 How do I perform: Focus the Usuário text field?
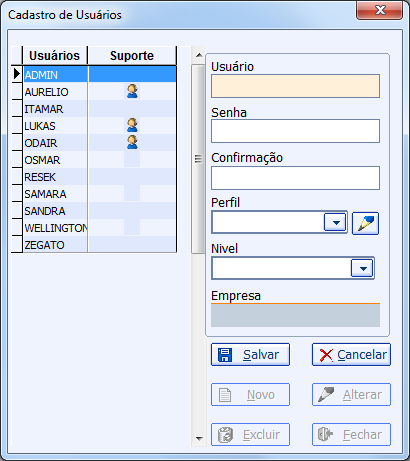pyautogui.click(x=295, y=86)
